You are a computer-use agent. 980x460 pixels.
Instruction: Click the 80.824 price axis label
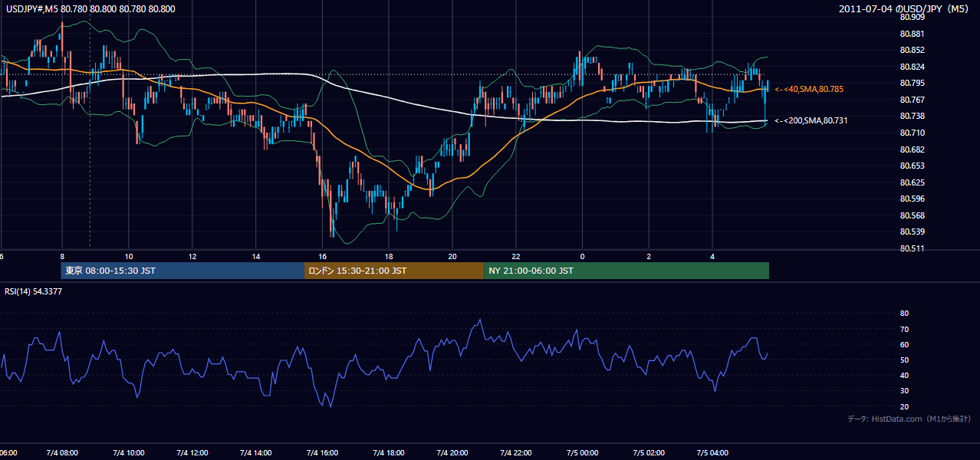[x=912, y=67]
